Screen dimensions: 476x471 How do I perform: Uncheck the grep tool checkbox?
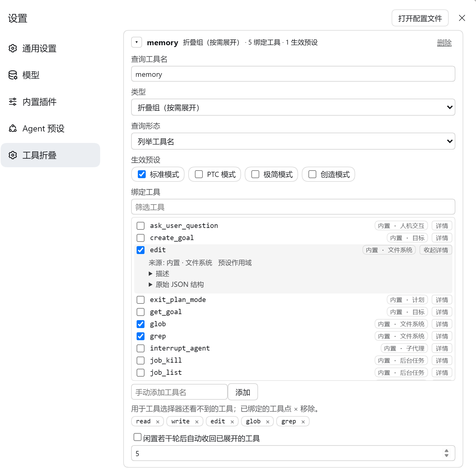click(141, 336)
